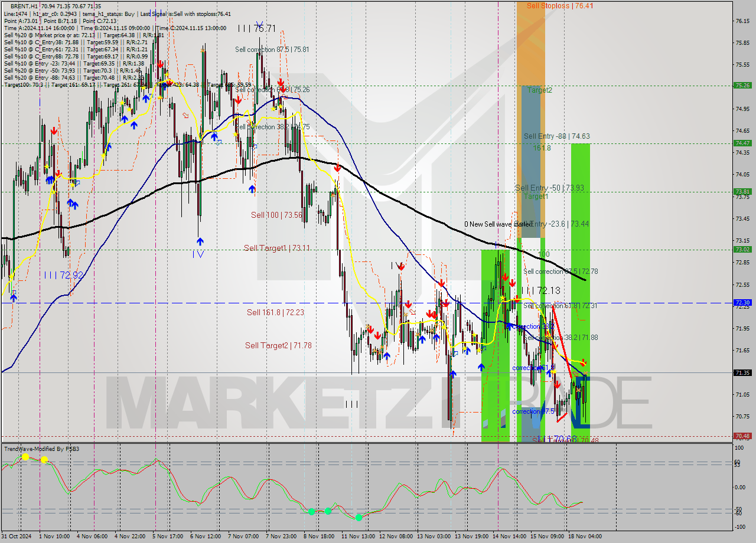Screen dimensions: 756x543
Task: Click '0 New Sell wave started' annotation
Action: [x=498, y=224]
